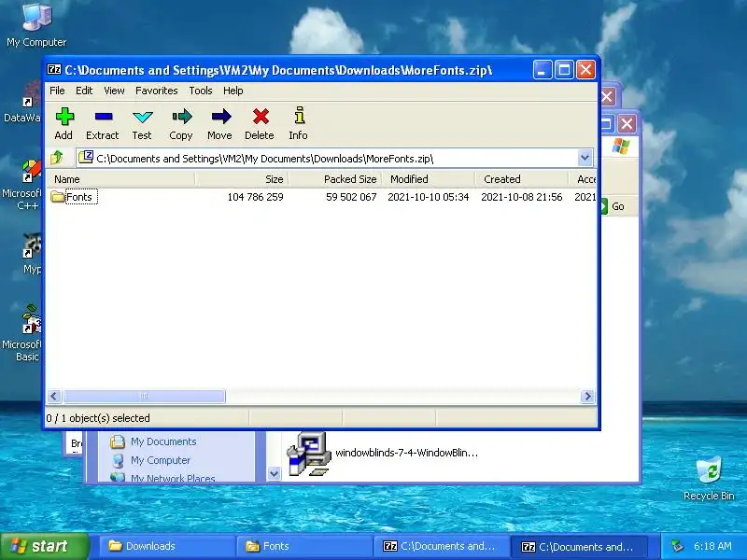The image size is (747, 560).
Task: Open the Recycle Bin
Action: pyautogui.click(x=709, y=478)
